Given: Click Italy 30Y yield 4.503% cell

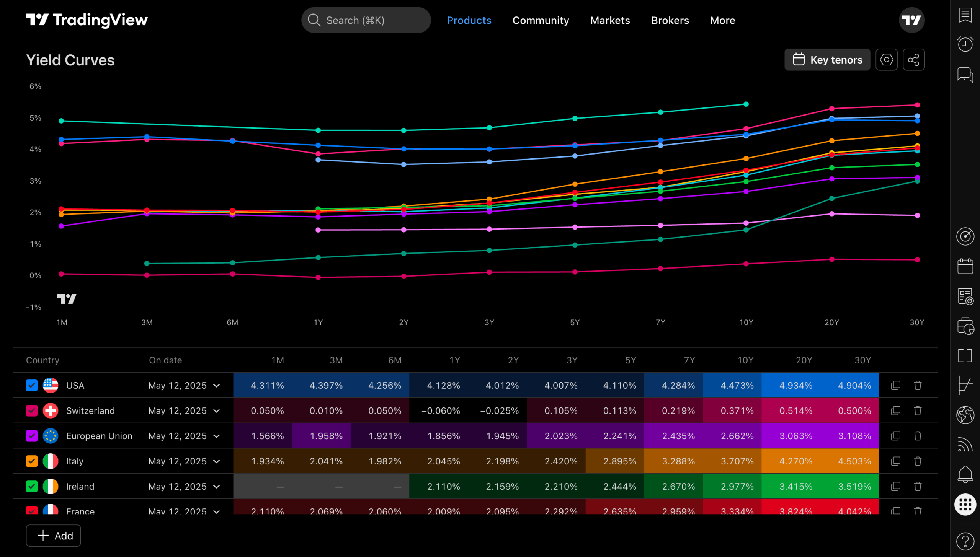Looking at the screenshot, I should (x=849, y=461).
